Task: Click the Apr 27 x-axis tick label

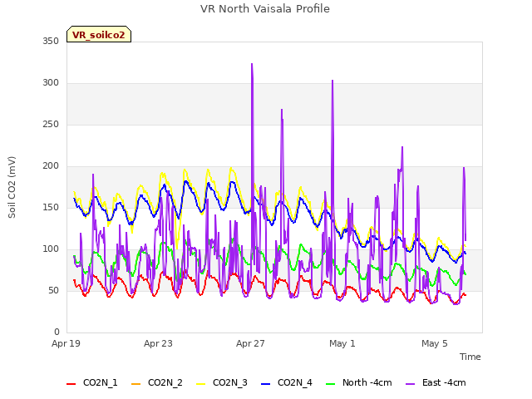Action: (250, 343)
